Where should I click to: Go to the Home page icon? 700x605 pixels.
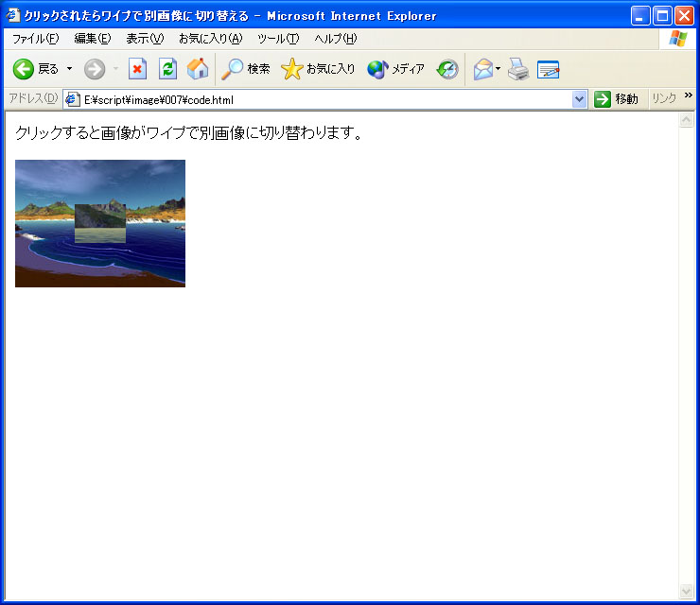pos(198,69)
